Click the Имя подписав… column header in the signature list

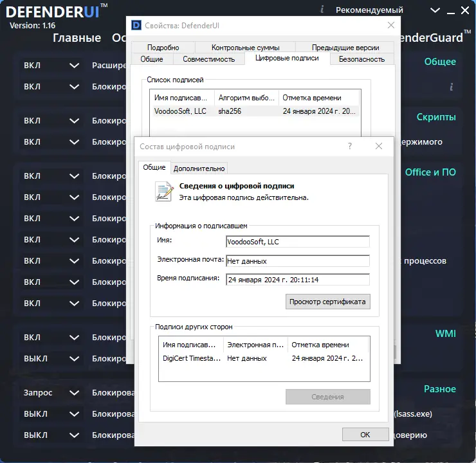(182, 98)
